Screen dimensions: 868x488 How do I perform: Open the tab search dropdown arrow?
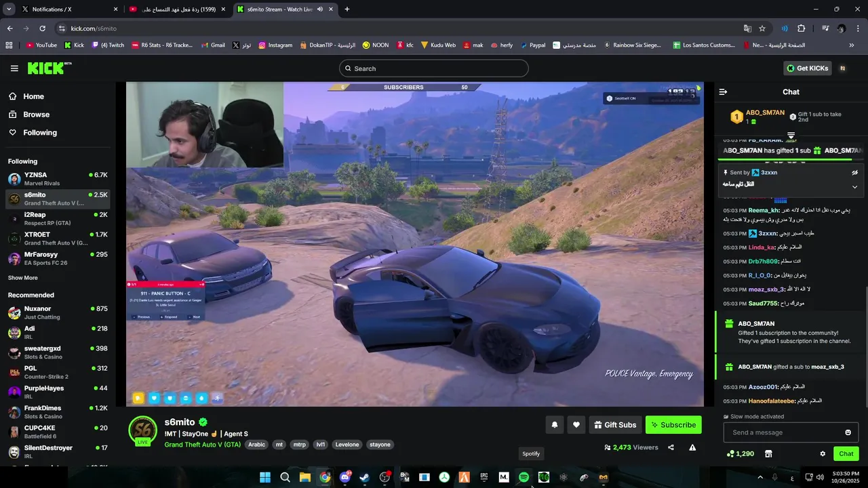click(x=9, y=9)
